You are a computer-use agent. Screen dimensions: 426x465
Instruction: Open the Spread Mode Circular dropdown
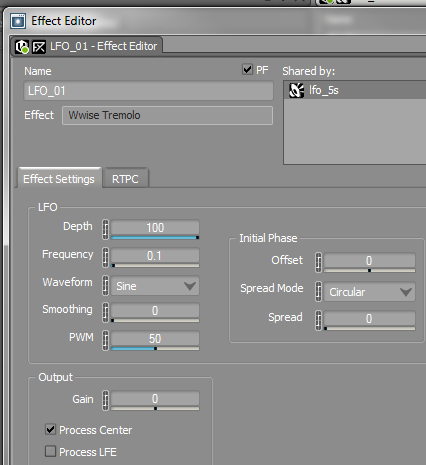(x=369, y=292)
